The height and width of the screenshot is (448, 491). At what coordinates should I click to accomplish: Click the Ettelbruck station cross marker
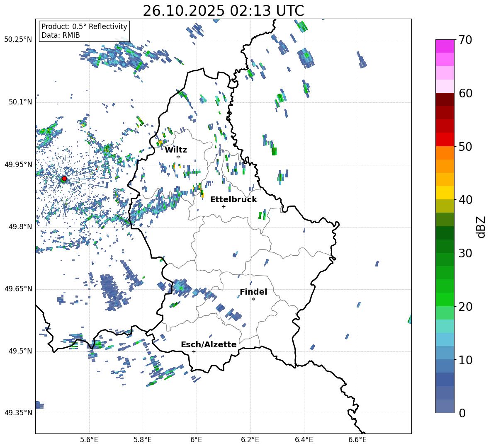tap(224, 206)
